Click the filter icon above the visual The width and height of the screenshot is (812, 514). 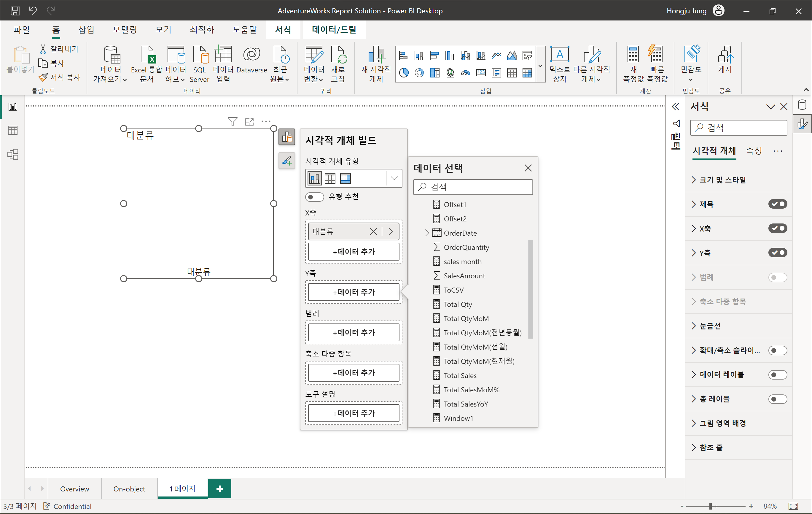pos(232,121)
